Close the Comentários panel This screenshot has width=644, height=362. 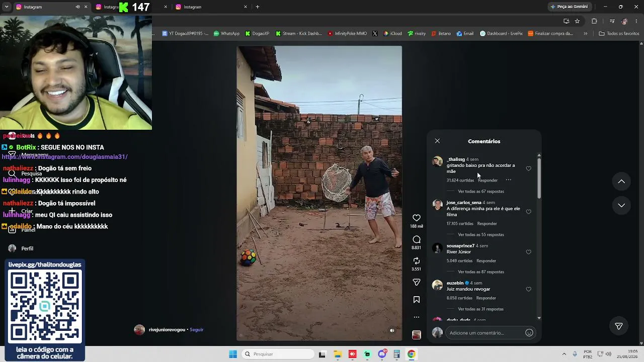[x=437, y=141]
